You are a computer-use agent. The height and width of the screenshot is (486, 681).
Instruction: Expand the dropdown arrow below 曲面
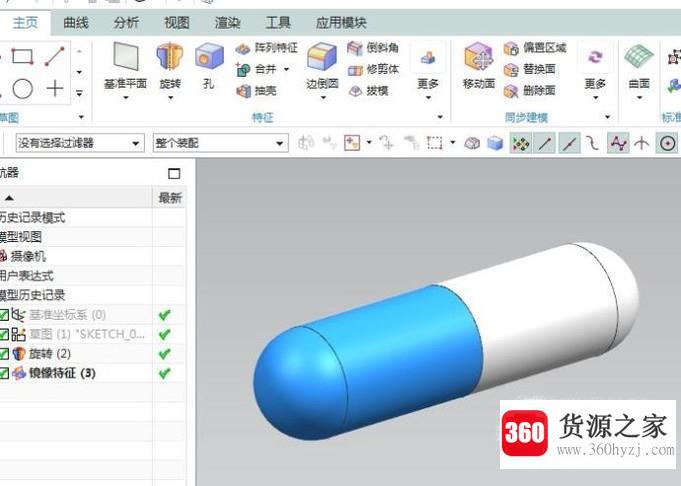(639, 98)
